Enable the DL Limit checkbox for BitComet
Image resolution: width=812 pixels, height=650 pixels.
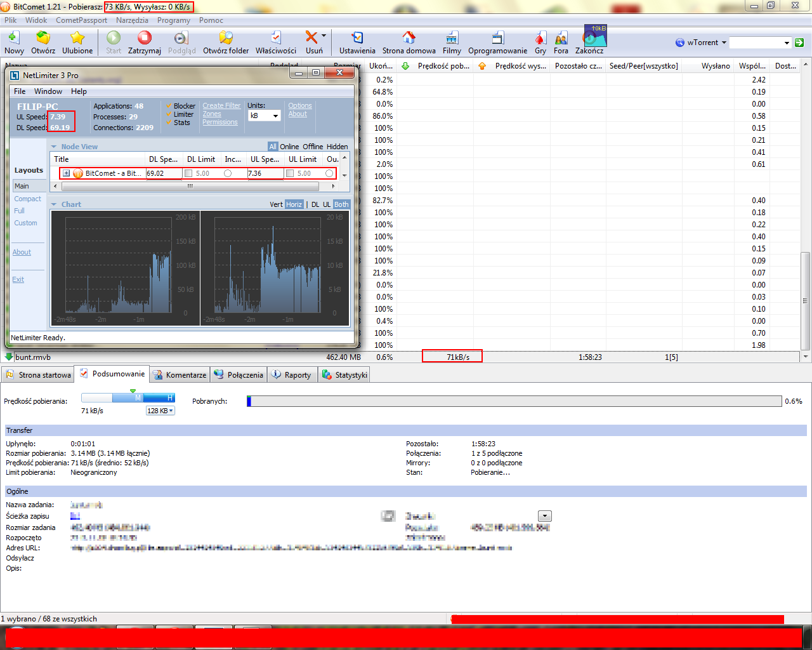188,173
